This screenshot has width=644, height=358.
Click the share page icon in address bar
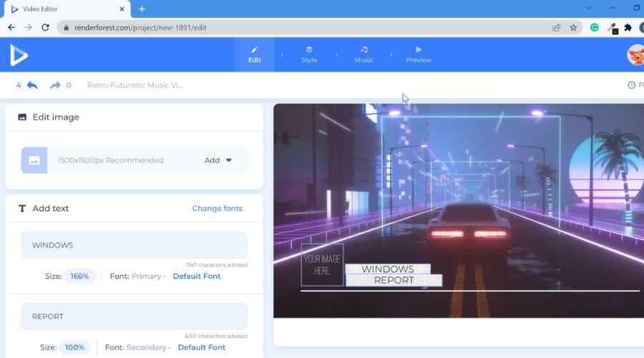(556, 27)
